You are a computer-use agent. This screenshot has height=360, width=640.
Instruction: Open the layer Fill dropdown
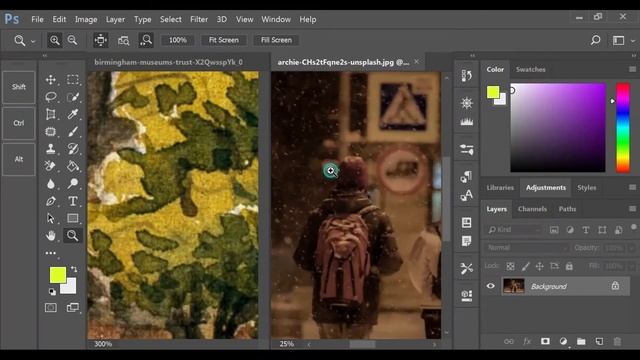(632, 267)
